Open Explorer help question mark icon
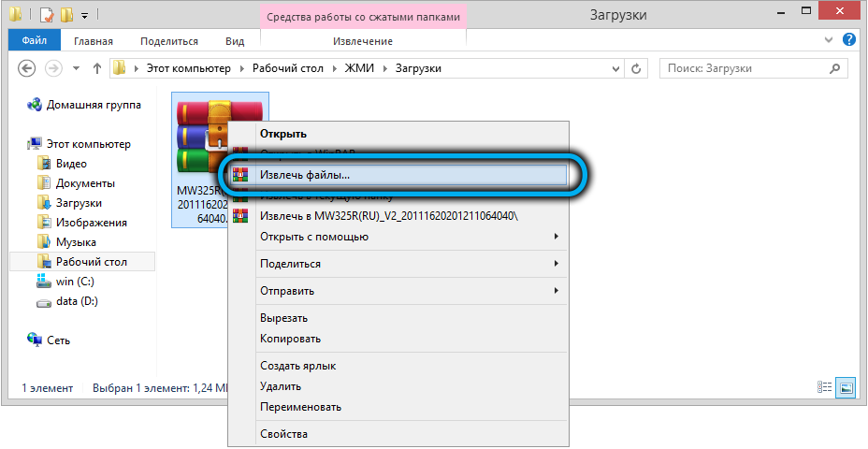868x449 pixels. pos(849,40)
